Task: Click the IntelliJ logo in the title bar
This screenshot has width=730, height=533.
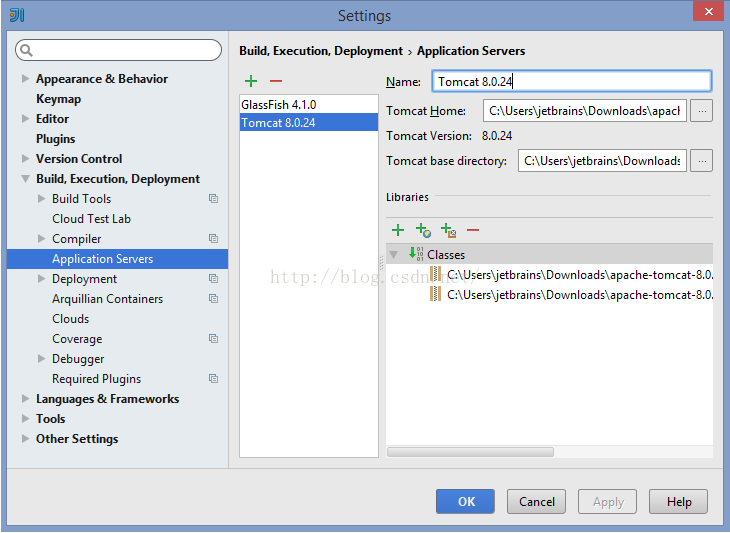Action: tap(17, 15)
